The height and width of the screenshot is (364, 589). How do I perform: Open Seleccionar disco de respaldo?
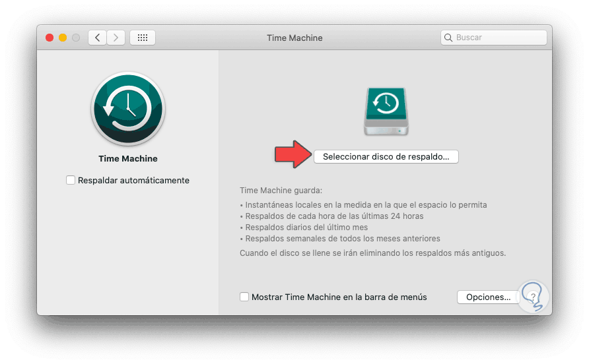tap(386, 156)
